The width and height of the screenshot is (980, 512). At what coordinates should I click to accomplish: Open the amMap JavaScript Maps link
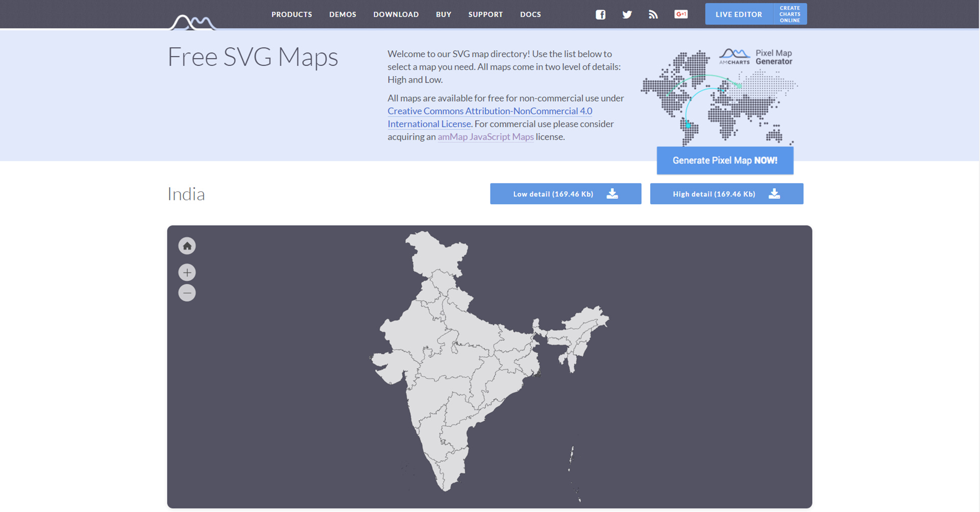pyautogui.click(x=485, y=137)
